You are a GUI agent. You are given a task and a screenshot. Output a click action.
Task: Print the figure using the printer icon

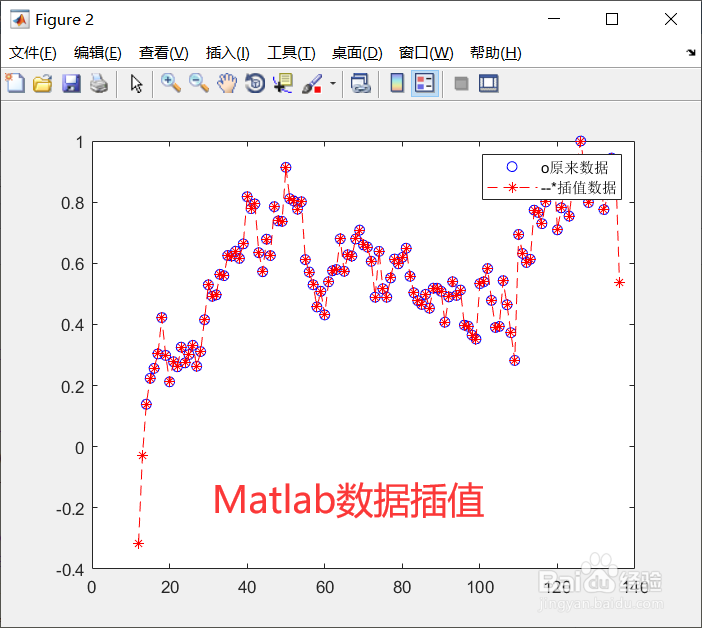pyautogui.click(x=99, y=84)
